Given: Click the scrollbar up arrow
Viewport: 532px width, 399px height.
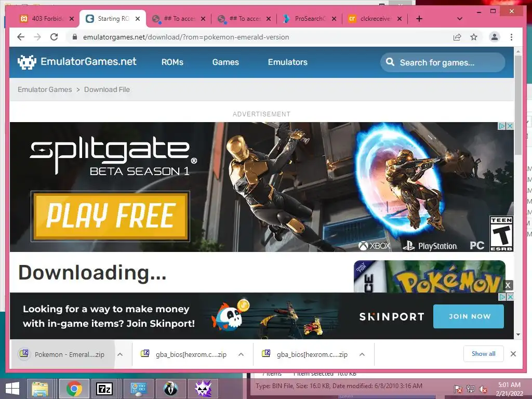Looking at the screenshot, I should pos(518,51).
